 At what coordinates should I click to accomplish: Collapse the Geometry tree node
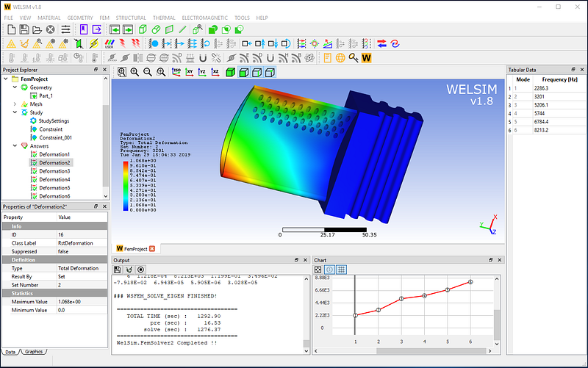click(15, 87)
